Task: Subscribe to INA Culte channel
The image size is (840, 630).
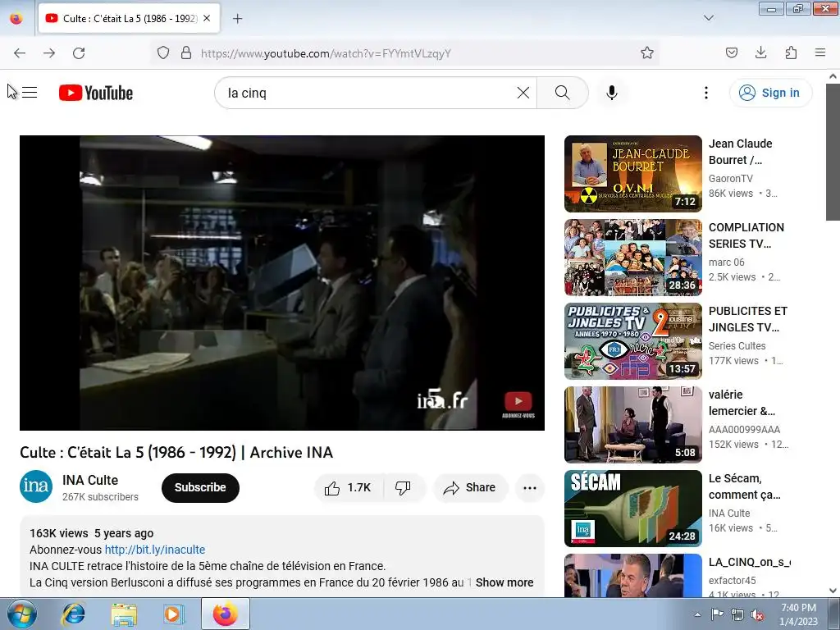Action: [200, 487]
